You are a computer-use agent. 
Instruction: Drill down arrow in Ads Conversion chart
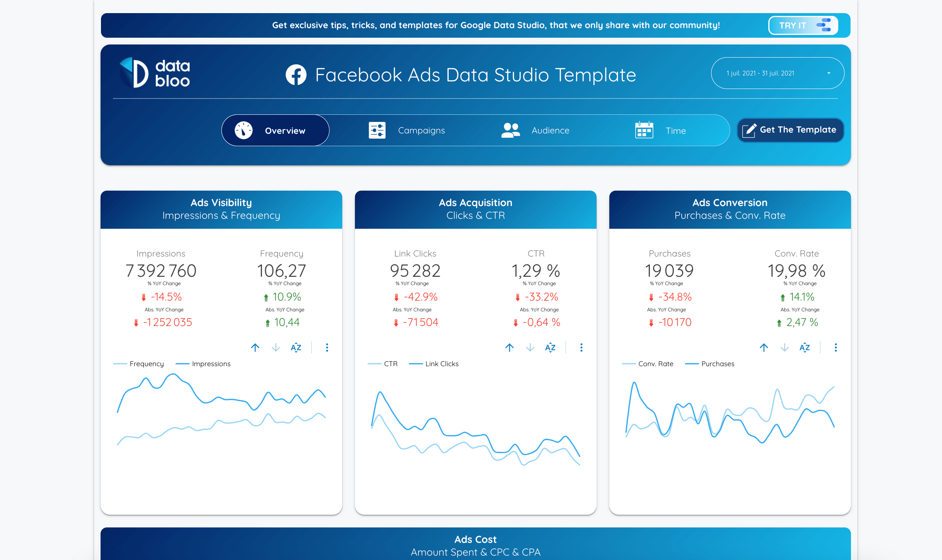tap(785, 348)
